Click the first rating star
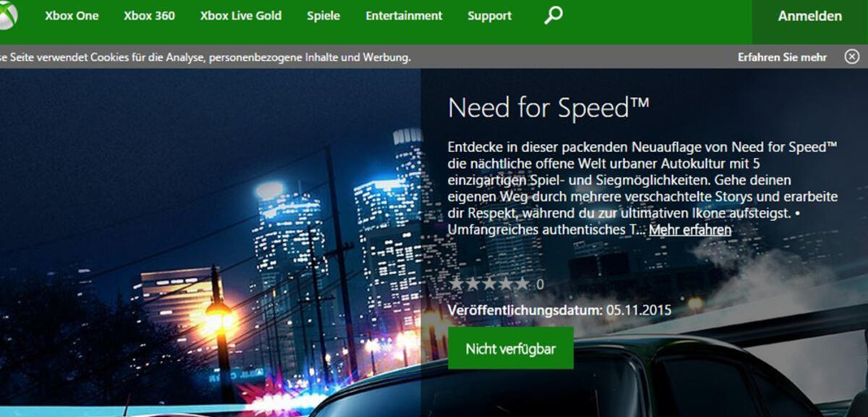 click(x=456, y=284)
